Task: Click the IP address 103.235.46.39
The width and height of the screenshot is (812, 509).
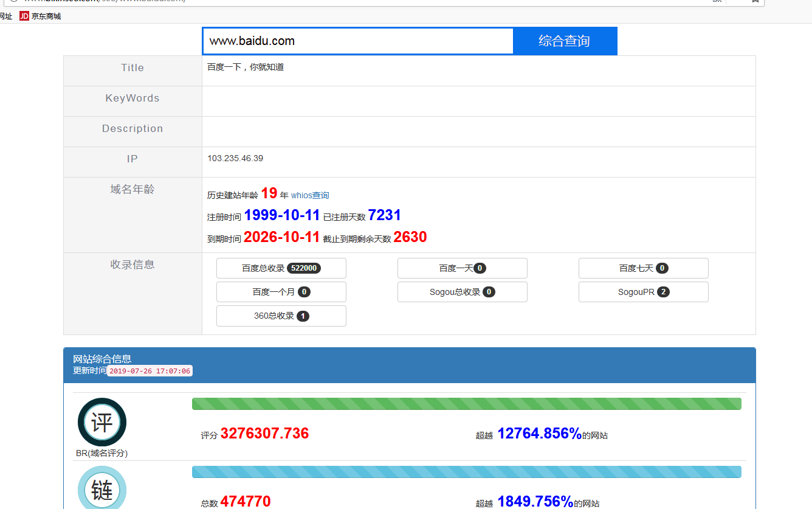Action: click(235, 158)
